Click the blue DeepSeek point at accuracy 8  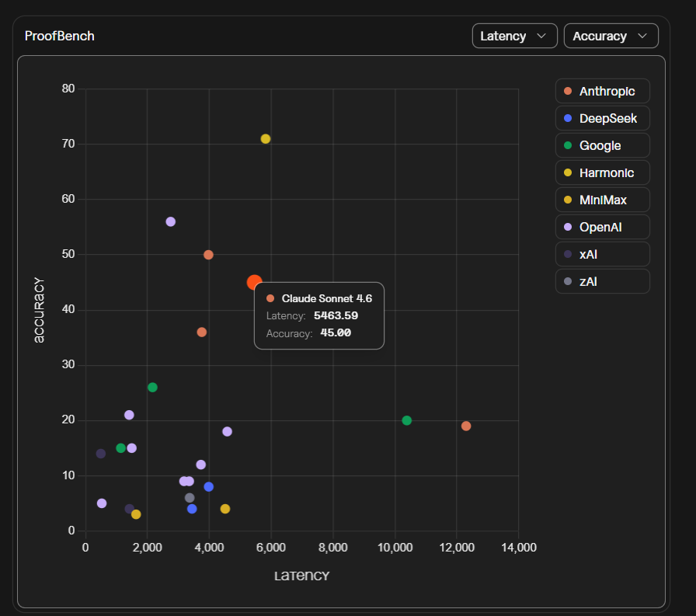click(209, 487)
